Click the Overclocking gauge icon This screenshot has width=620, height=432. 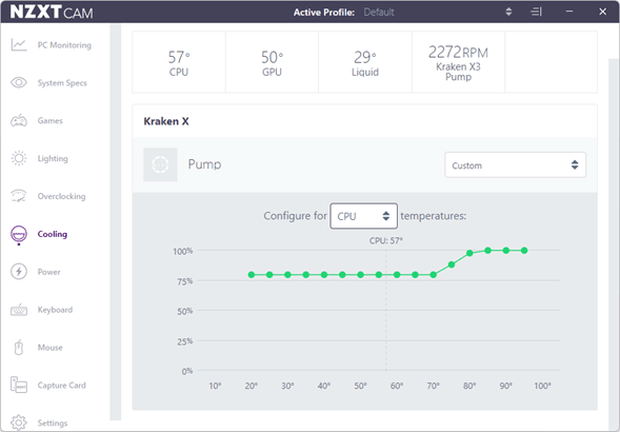click(19, 196)
